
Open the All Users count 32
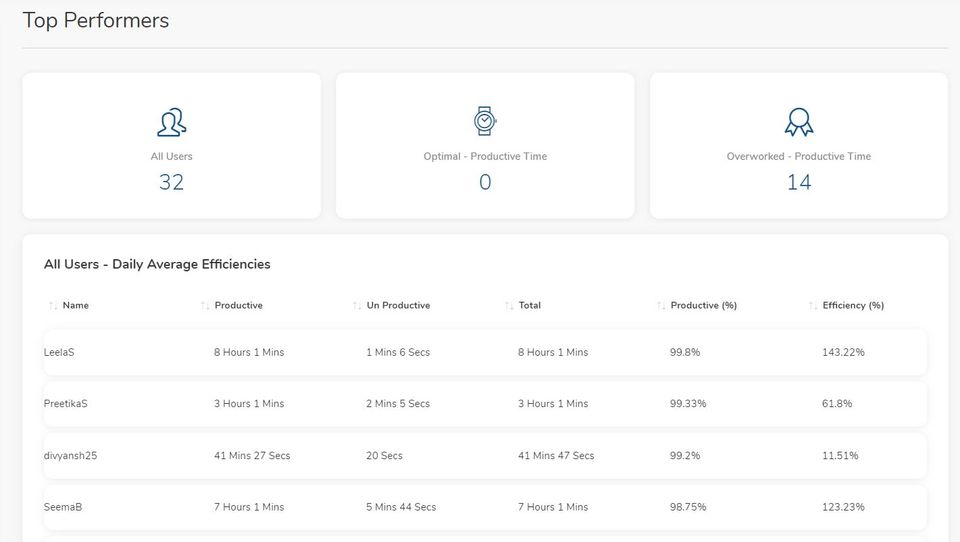(172, 182)
